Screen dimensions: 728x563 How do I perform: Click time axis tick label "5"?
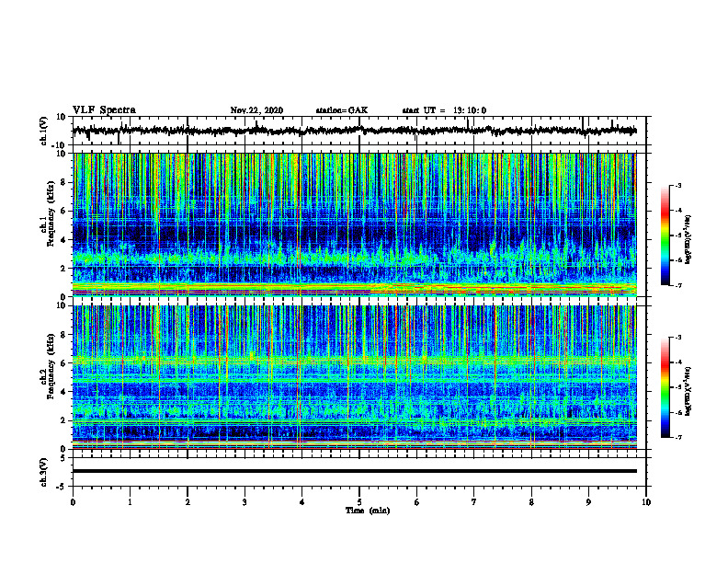click(x=359, y=502)
